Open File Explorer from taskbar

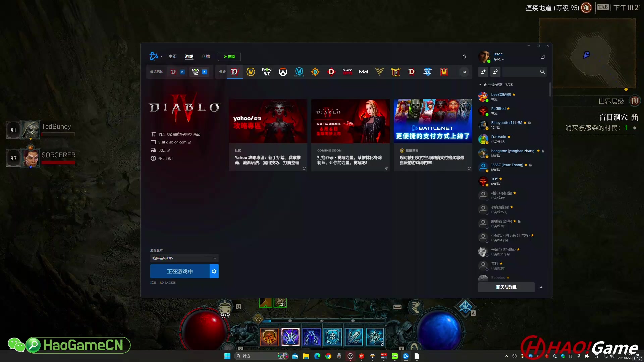306,356
